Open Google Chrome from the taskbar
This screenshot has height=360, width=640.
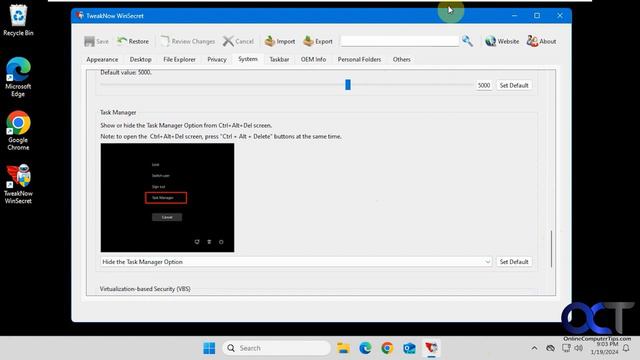[387, 348]
